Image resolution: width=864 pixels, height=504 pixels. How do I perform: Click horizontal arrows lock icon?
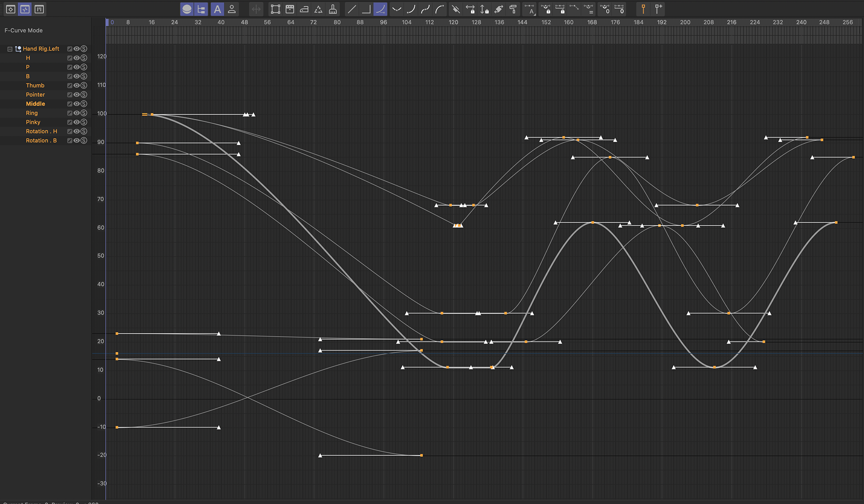point(470,9)
